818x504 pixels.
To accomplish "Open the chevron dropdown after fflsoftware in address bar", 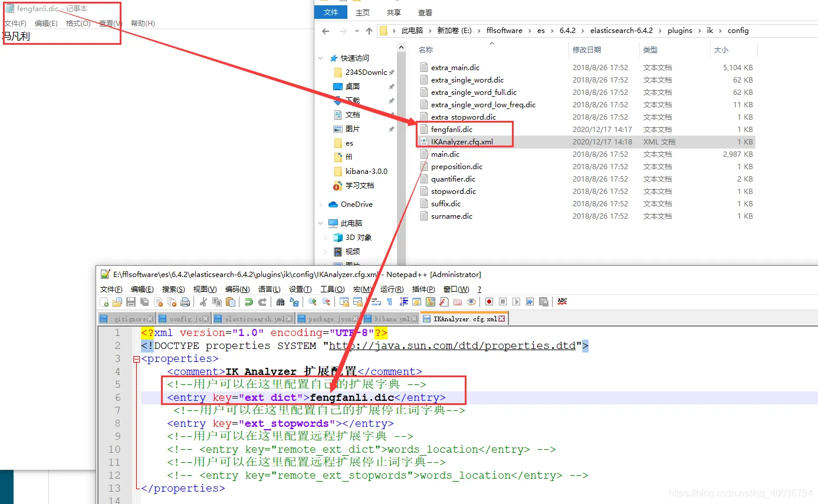I will (x=528, y=31).
